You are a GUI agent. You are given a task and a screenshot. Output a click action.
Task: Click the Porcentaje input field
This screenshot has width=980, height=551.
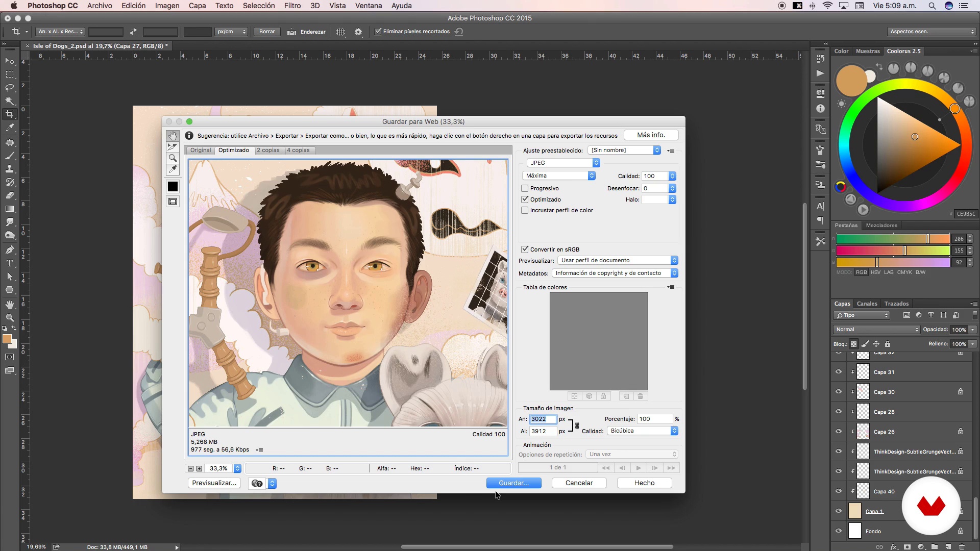(655, 419)
